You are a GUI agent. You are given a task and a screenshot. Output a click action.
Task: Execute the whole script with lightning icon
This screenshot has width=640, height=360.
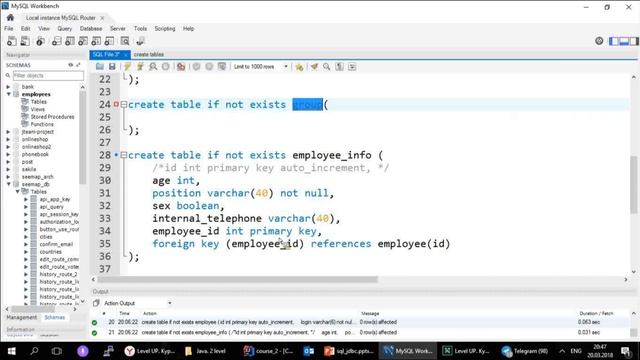click(127, 67)
